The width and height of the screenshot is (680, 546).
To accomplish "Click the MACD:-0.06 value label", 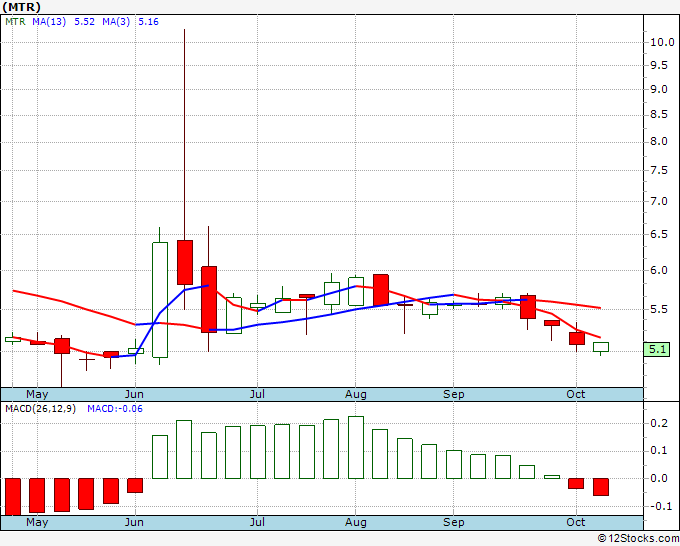I will pos(115,409).
